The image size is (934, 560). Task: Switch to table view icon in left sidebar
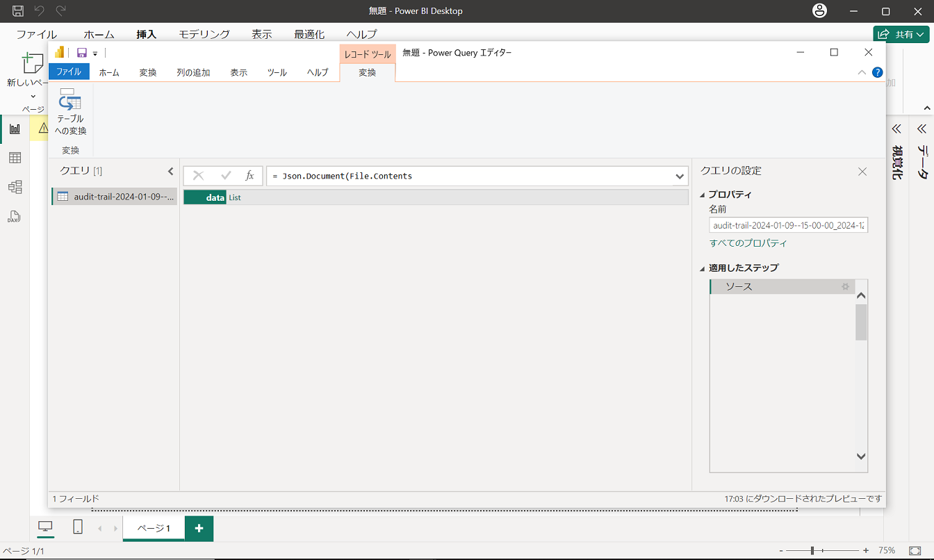pyautogui.click(x=15, y=158)
